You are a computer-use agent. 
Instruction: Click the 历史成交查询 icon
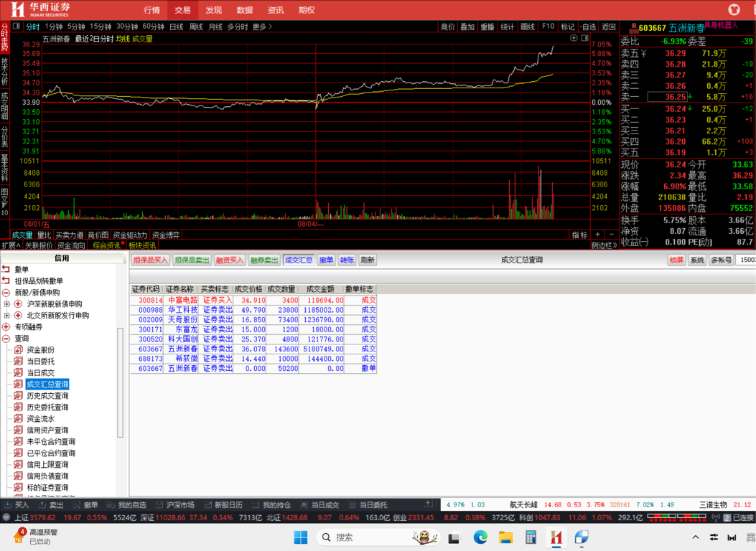coord(19,395)
